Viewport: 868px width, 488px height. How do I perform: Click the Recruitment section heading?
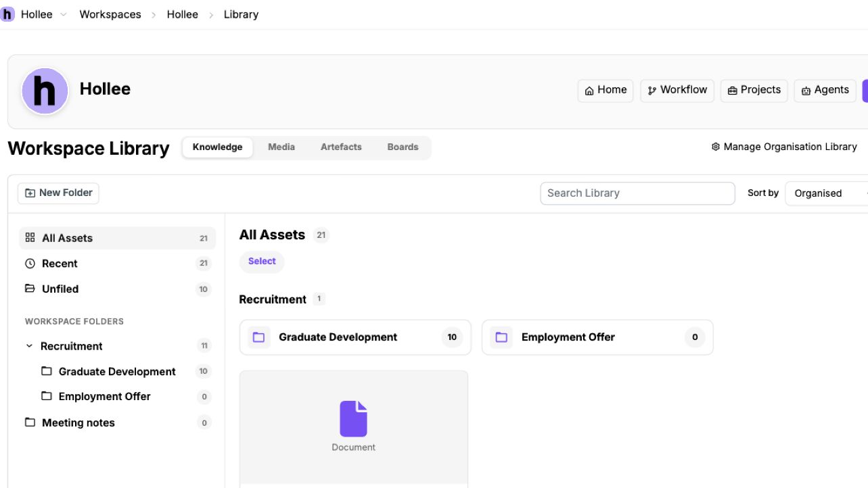click(273, 299)
